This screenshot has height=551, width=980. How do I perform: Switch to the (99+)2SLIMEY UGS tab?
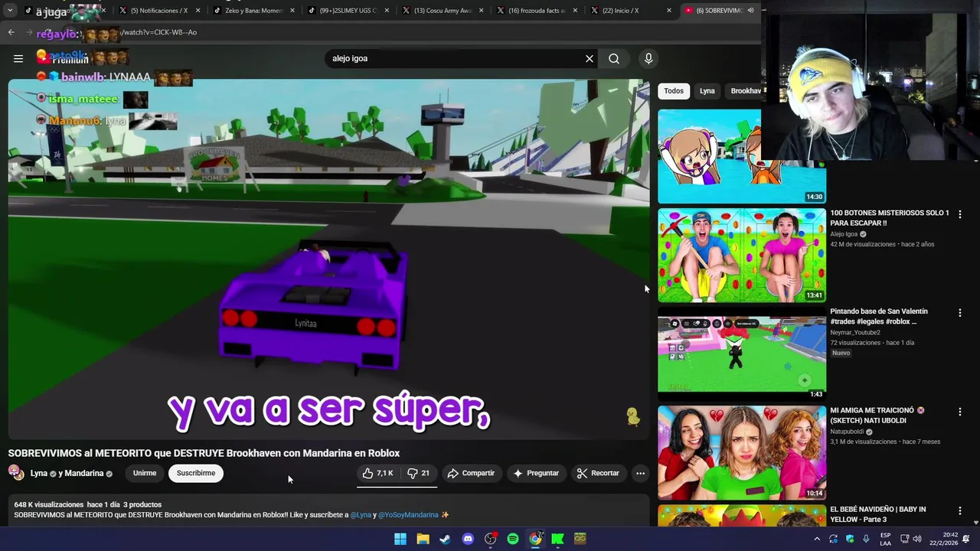pyautogui.click(x=348, y=11)
